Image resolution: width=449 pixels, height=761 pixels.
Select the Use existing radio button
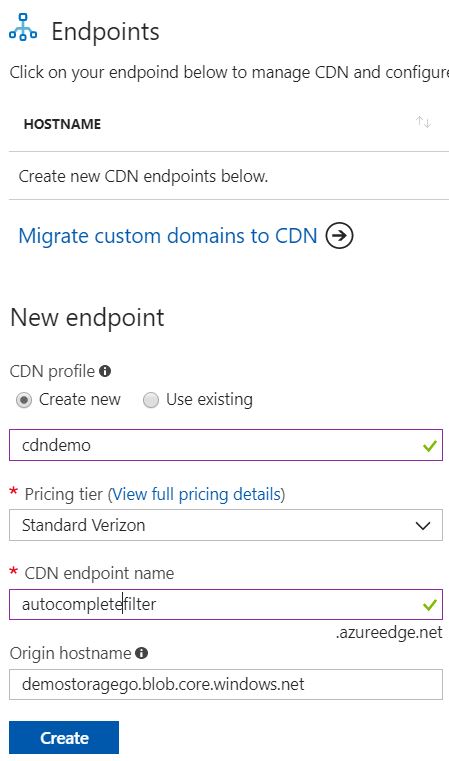[x=150, y=400]
